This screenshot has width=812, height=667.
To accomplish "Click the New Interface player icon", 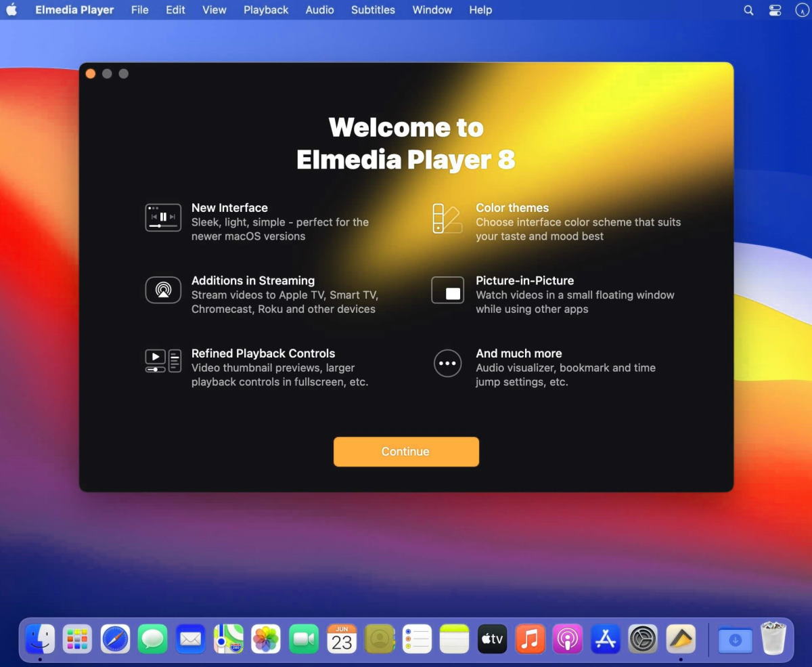I will 163,218.
